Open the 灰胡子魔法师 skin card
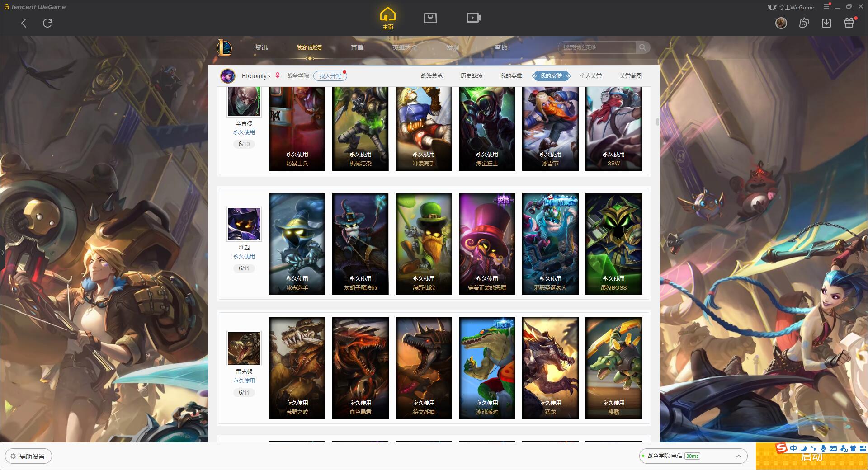The image size is (868, 470). pyautogui.click(x=360, y=244)
